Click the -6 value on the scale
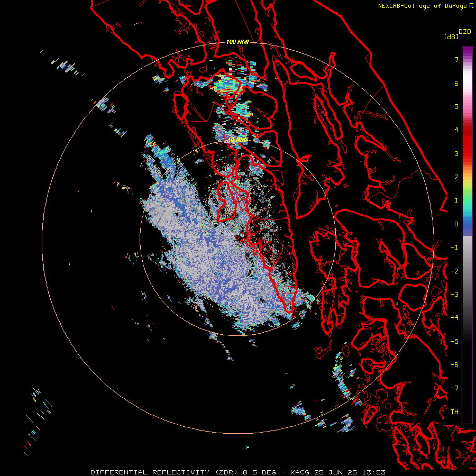This screenshot has height=476, width=476. pyautogui.click(x=454, y=365)
